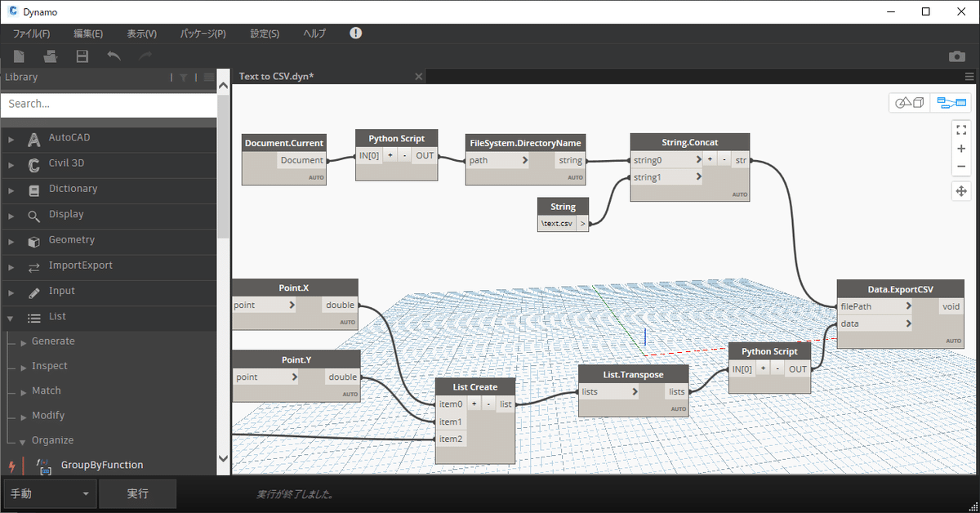980x513 pixels.
Task: Add an item port on List Create
Action: click(x=474, y=404)
